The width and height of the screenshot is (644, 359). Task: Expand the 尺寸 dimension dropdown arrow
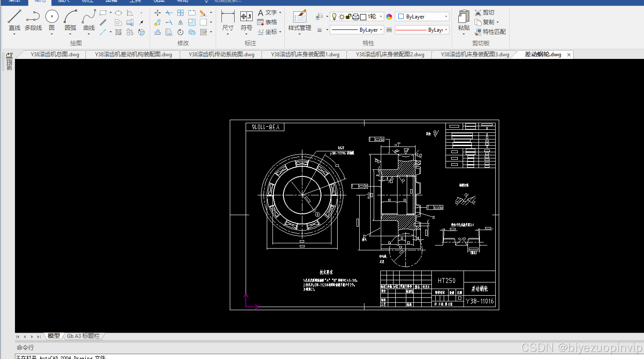pyautogui.click(x=228, y=34)
